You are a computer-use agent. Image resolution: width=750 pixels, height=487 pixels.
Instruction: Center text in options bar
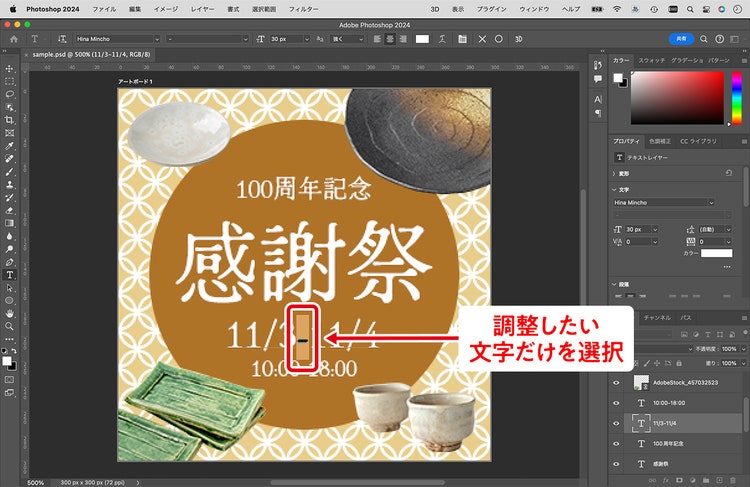[x=390, y=39]
